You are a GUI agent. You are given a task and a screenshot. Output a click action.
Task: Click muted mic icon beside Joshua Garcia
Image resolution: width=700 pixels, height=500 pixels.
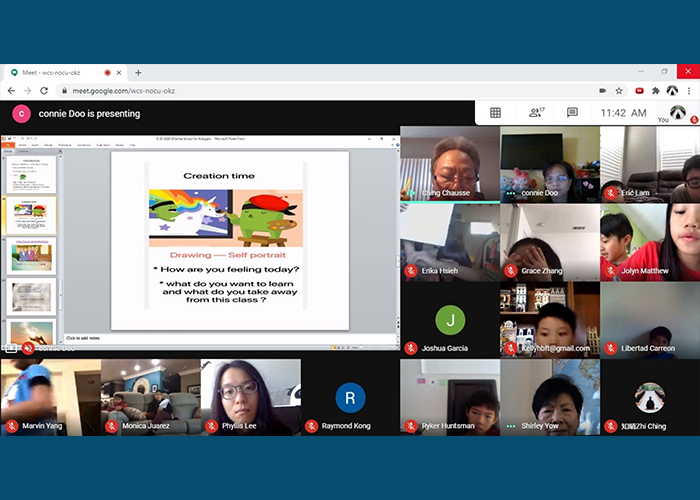click(x=411, y=348)
